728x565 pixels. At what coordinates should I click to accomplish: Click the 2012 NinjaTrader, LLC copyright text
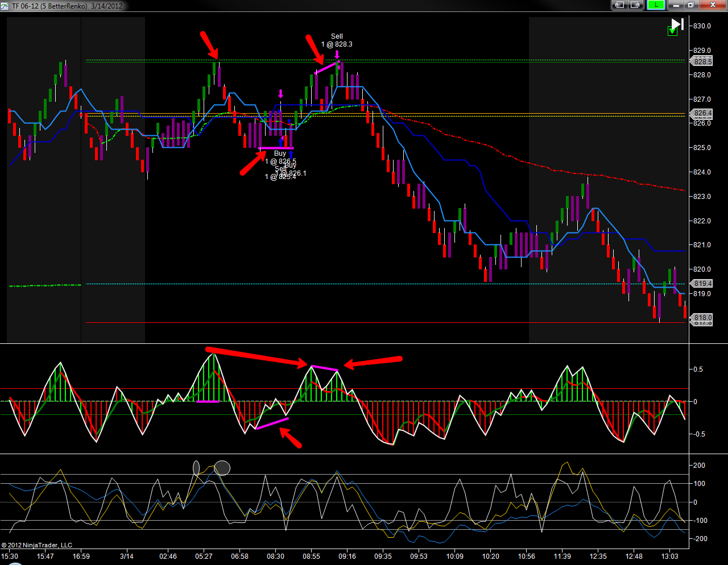(37, 545)
